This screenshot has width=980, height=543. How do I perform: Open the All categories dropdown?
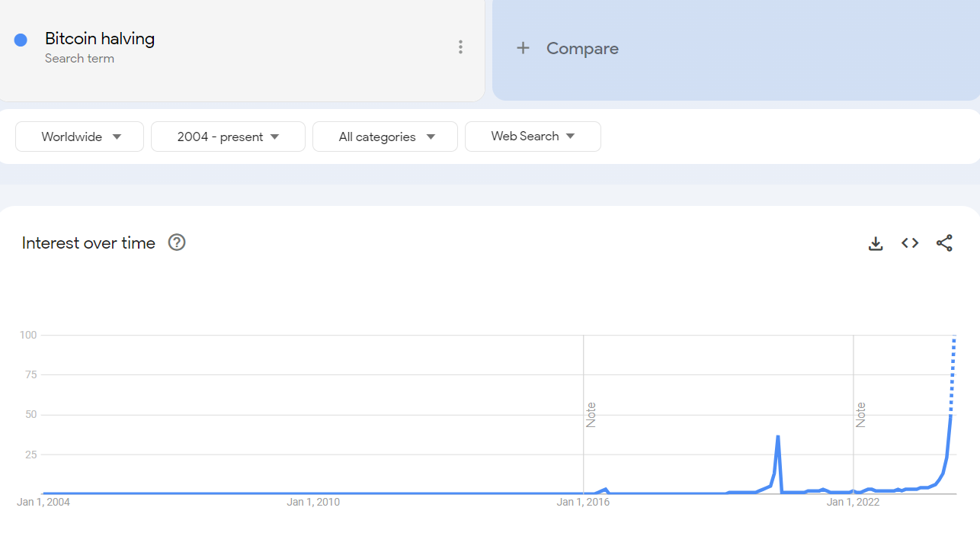[x=385, y=137]
